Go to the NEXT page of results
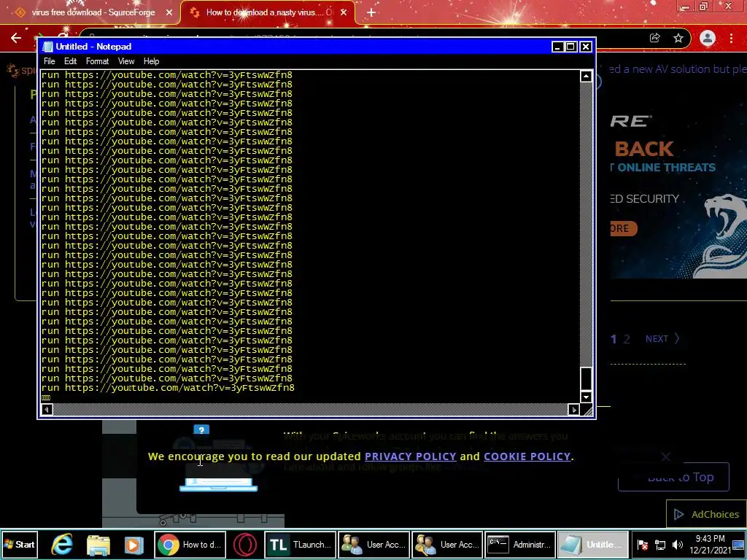Screen dimensions: 747x560 (662, 339)
